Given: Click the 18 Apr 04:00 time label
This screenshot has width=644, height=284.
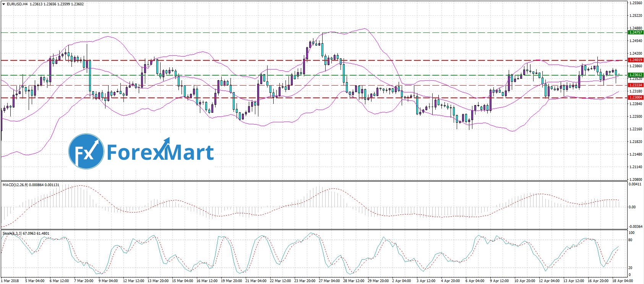Looking at the screenshot, I should click(x=623, y=281).
